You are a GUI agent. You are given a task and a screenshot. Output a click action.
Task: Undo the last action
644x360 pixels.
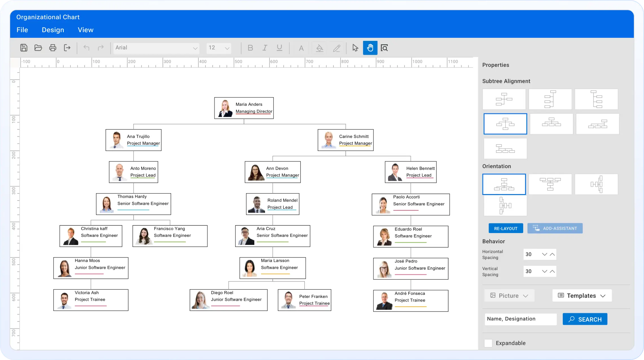tap(86, 48)
